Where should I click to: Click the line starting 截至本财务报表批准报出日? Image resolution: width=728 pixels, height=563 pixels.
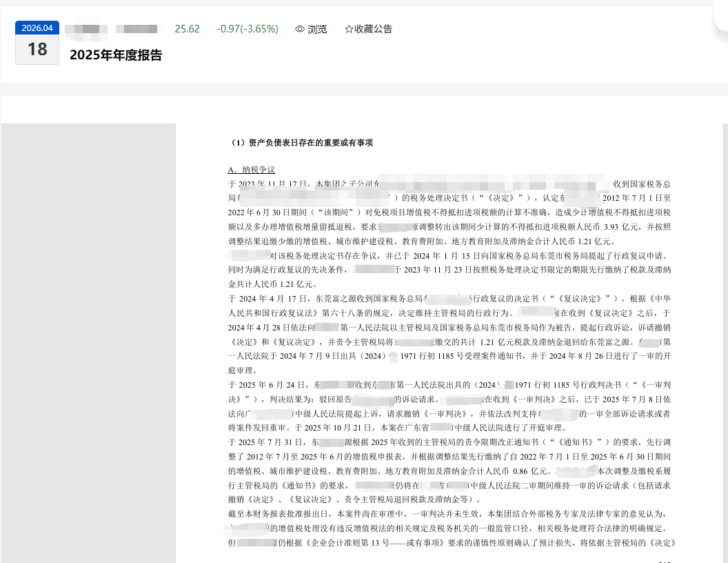pyautogui.click(x=449, y=514)
